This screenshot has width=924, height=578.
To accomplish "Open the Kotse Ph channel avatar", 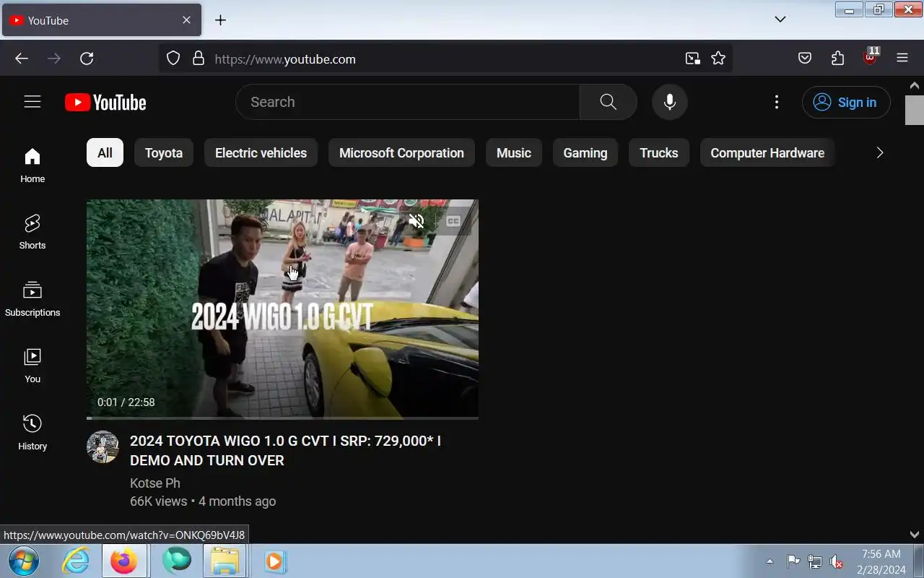I will [x=103, y=447].
